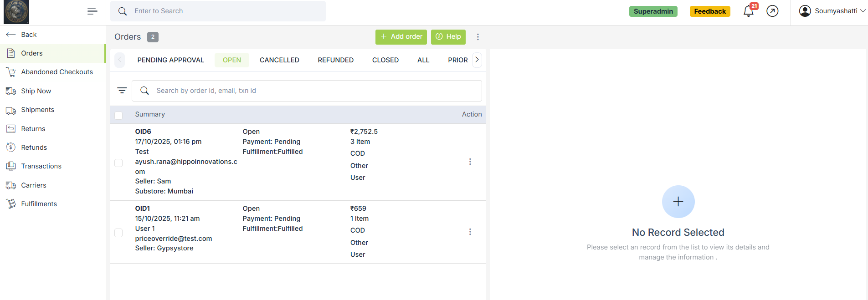Screen dimensions: 868x300
Task: Open action menu for order OID6
Action: 470,162
